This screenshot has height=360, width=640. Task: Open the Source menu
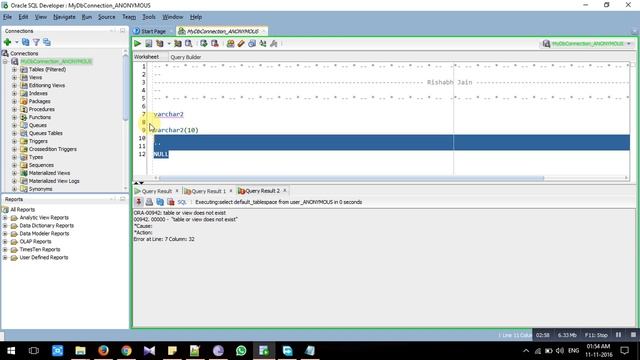107,17
